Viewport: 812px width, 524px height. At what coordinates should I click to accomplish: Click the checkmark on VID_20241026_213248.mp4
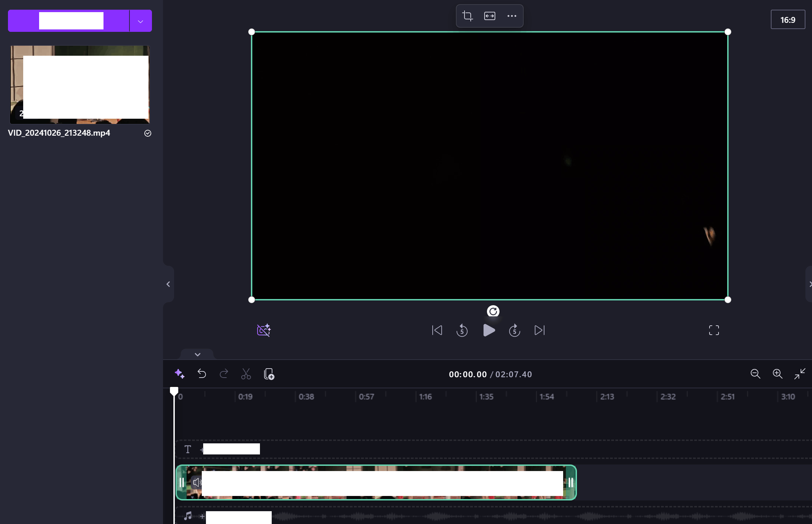click(x=148, y=133)
